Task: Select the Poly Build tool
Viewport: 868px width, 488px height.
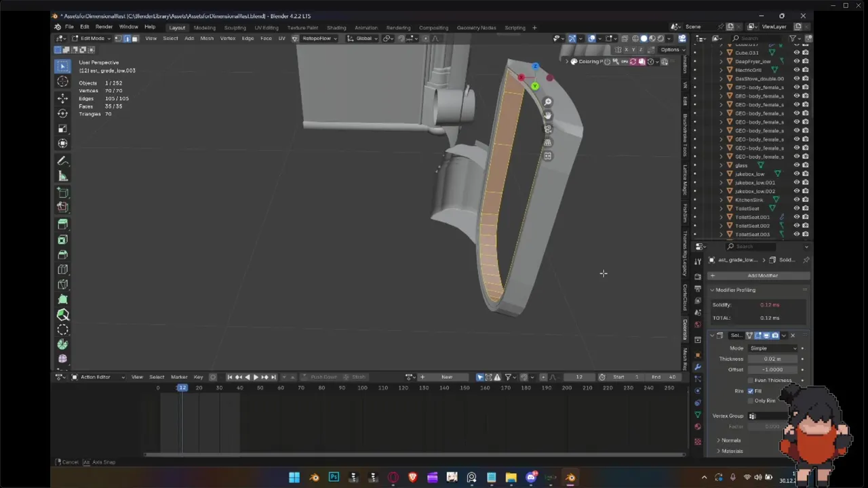Action: [x=63, y=299]
